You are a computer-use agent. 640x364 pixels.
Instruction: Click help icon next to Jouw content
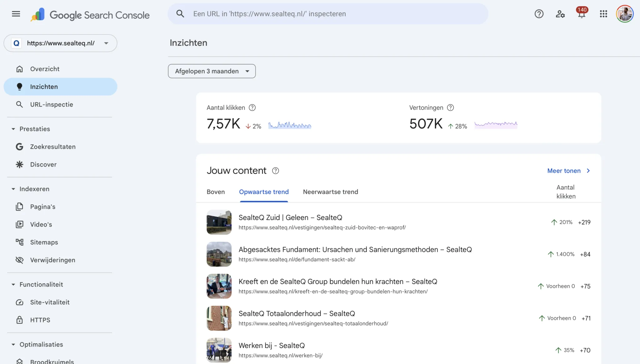click(275, 171)
